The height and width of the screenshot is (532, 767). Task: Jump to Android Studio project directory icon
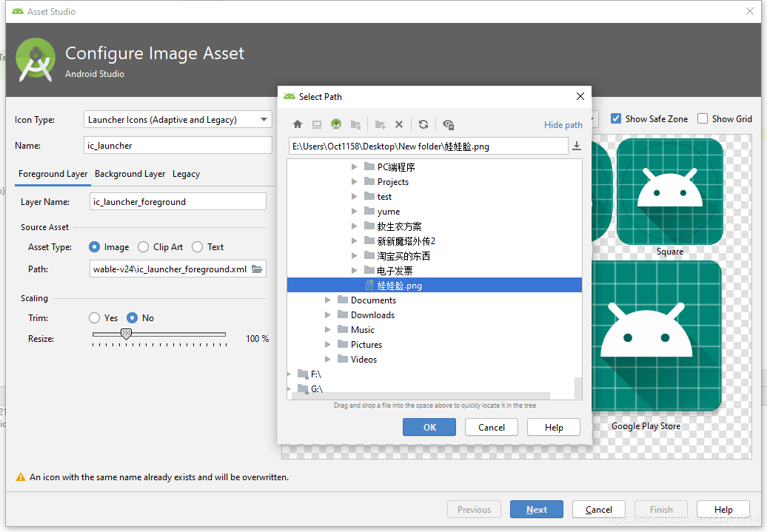(336, 124)
